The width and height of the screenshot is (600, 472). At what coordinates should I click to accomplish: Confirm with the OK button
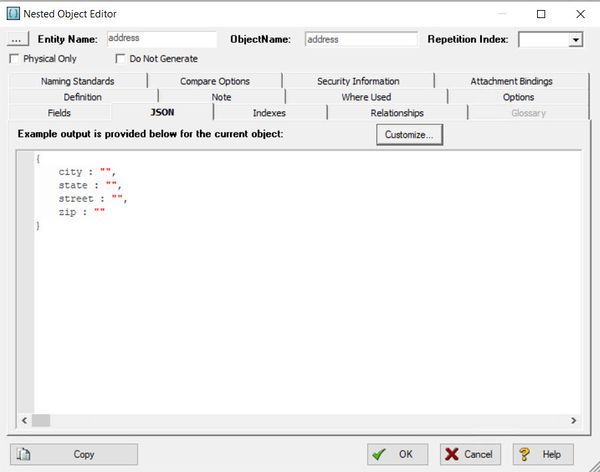tap(398, 454)
